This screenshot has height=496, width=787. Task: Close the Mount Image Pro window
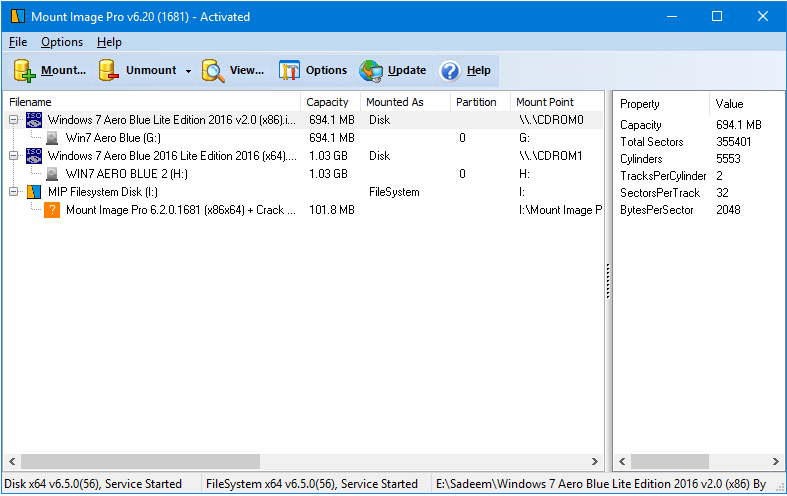[763, 17]
